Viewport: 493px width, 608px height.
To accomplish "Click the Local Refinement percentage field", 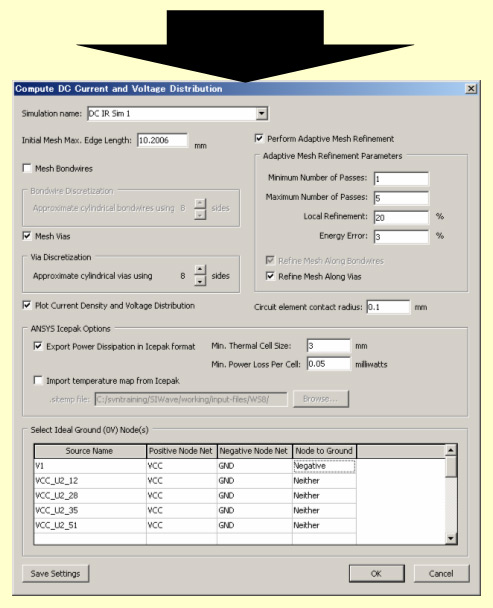I will tap(401, 217).
